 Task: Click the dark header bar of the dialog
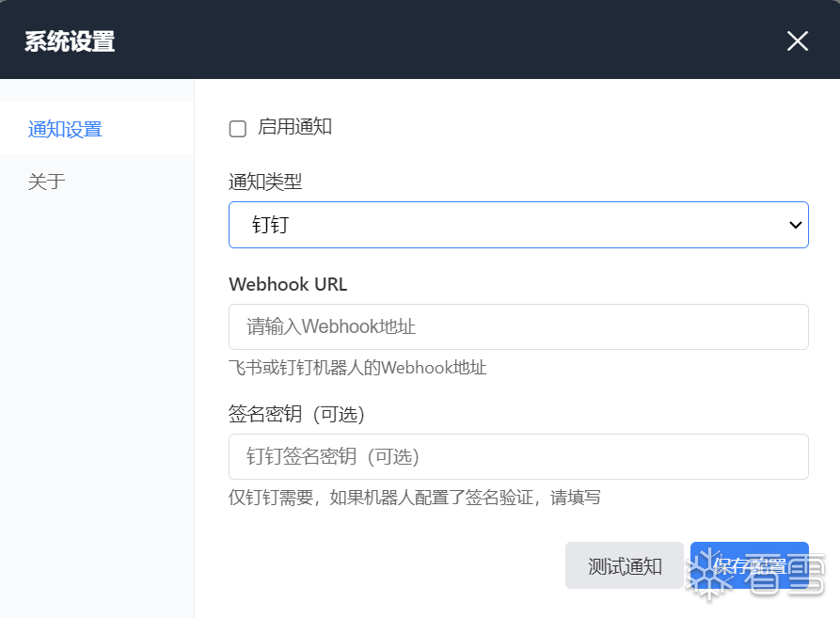(x=423, y=40)
